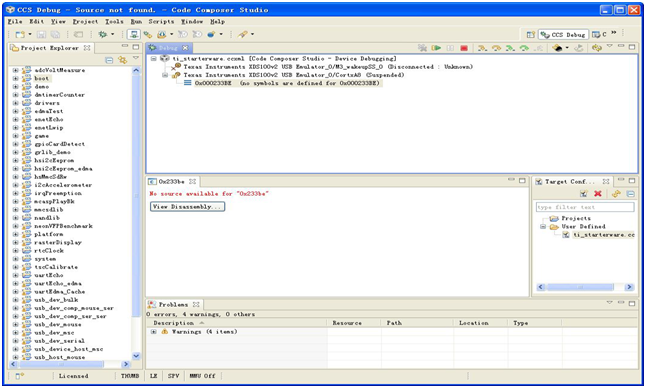Click the Open Perspective icon
Viewport: 646px width, 388px height.
pyautogui.click(x=531, y=35)
